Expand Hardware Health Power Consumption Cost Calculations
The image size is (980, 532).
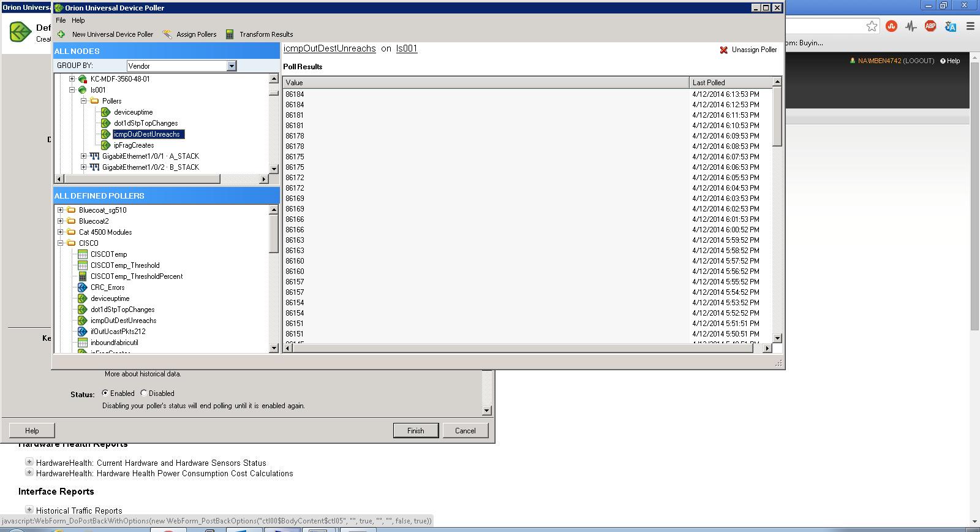click(29, 473)
